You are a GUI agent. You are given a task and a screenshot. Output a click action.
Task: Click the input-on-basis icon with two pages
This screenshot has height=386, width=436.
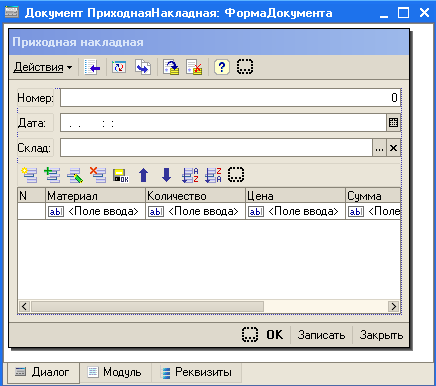(143, 67)
